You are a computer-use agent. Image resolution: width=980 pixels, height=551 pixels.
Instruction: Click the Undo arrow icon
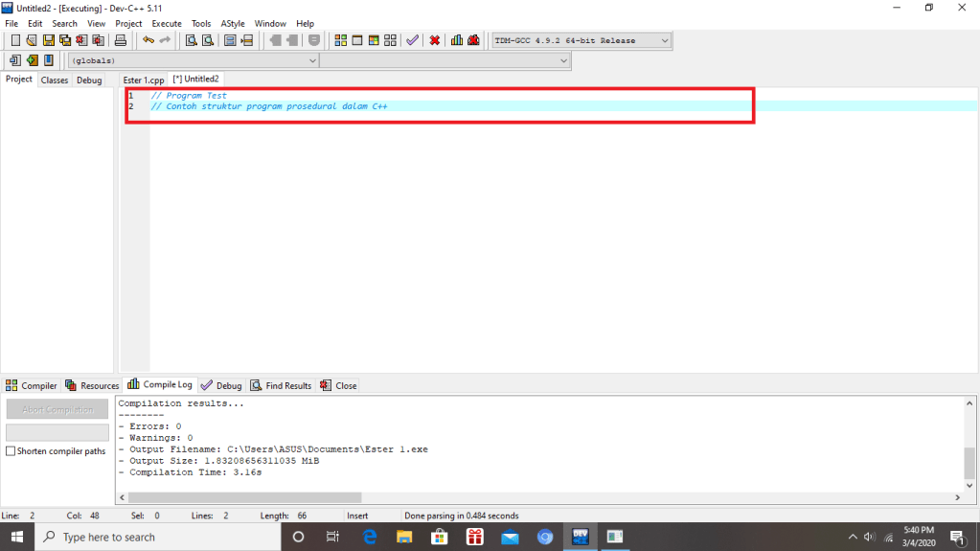(148, 40)
